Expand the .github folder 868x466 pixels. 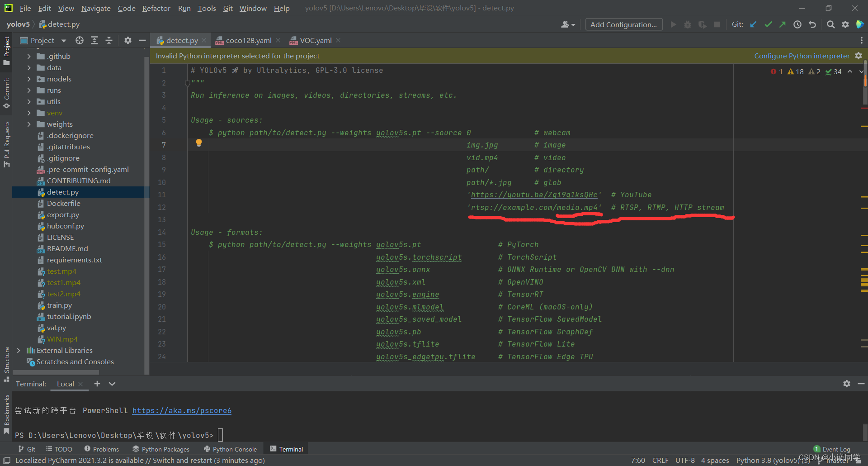pos(29,56)
